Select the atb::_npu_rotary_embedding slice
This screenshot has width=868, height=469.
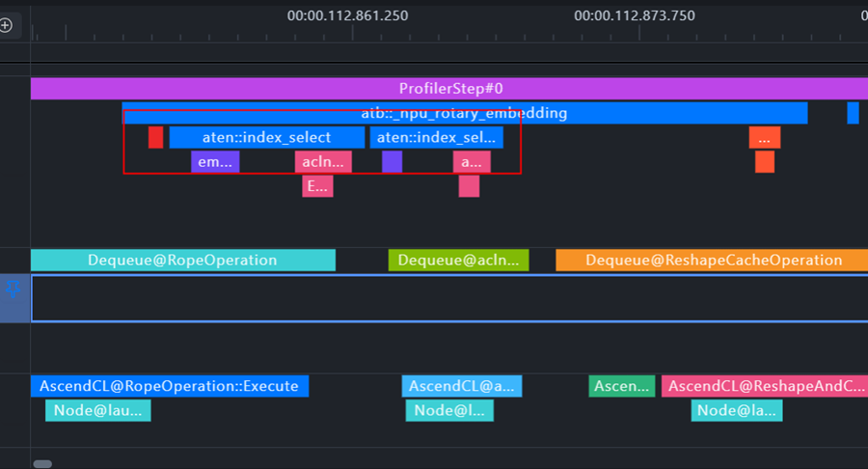click(465, 113)
